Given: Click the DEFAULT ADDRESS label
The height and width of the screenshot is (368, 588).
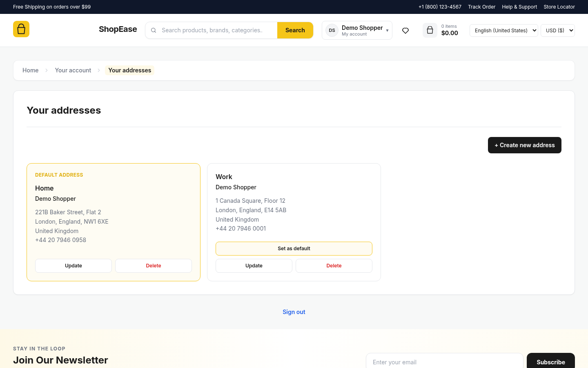Looking at the screenshot, I should (x=59, y=175).
